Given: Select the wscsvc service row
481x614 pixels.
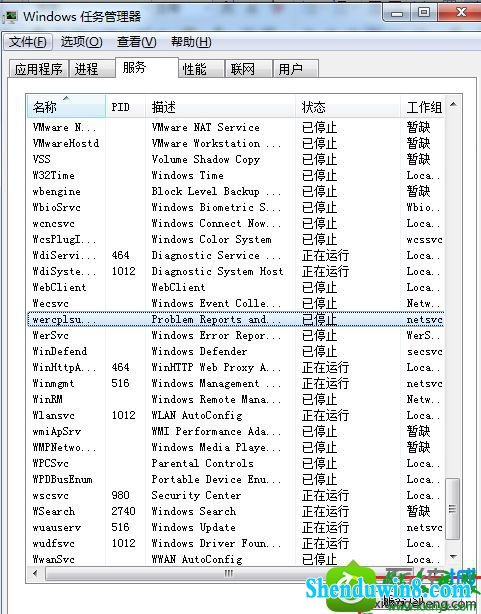Looking at the screenshot, I should [x=236, y=495].
